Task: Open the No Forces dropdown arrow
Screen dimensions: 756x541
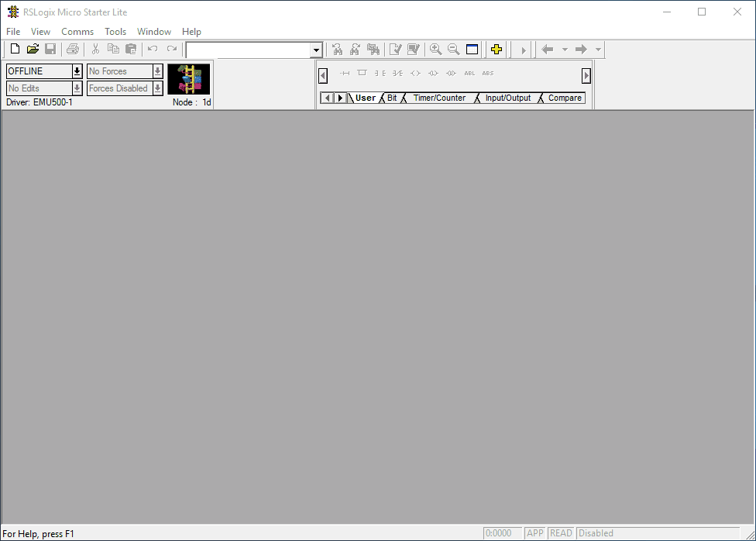Action: pyautogui.click(x=157, y=71)
